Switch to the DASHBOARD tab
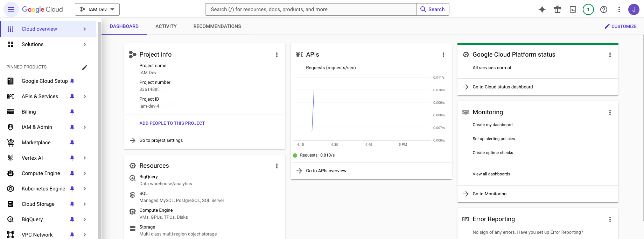Viewport: 644px width, 239px height. [x=124, y=26]
